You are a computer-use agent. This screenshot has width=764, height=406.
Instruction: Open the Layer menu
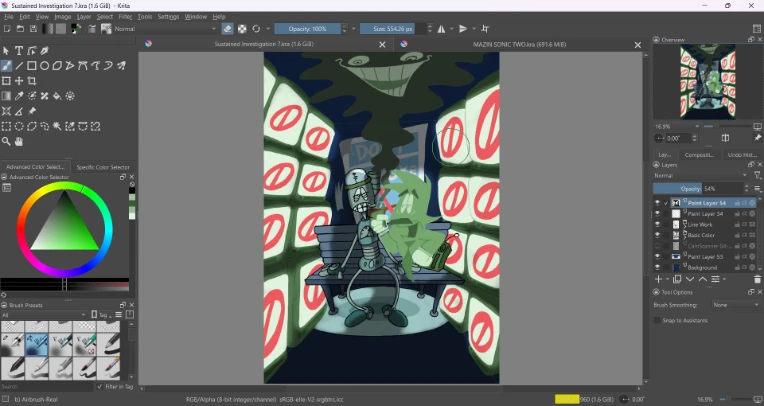pyautogui.click(x=84, y=17)
